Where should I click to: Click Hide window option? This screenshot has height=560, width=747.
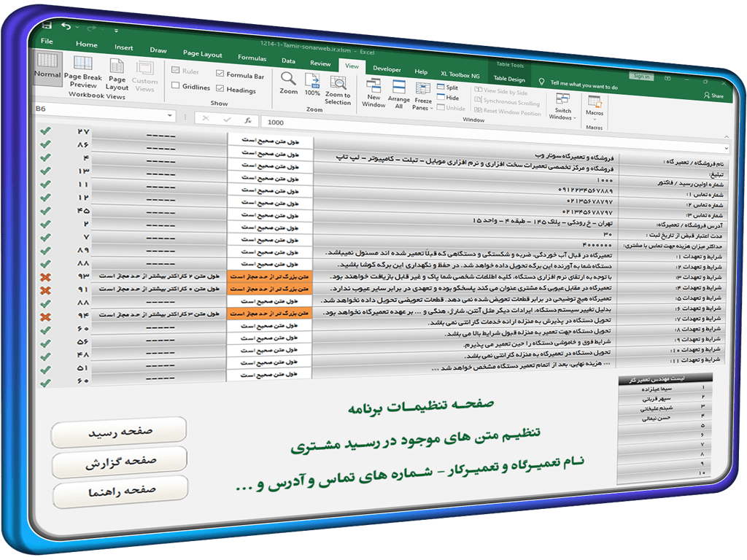pos(448,98)
